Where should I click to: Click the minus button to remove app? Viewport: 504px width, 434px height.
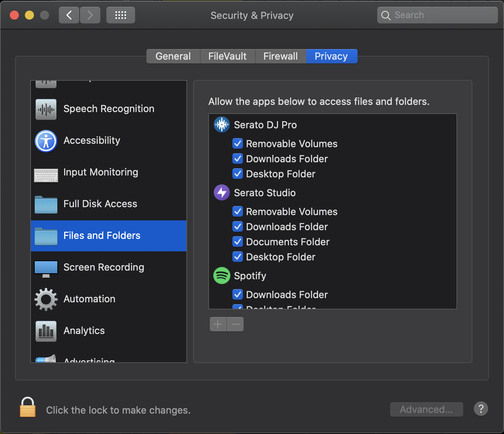coord(235,324)
